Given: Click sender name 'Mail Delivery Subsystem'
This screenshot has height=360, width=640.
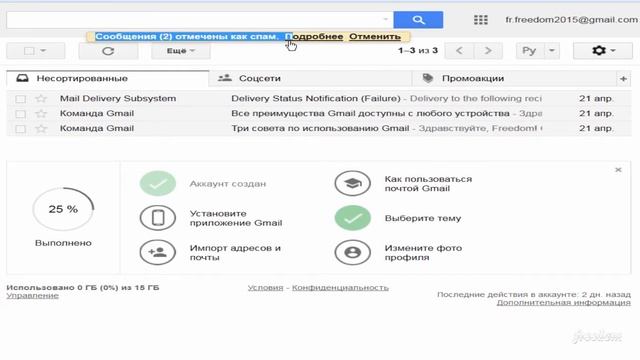Looking at the screenshot, I should coord(118,98).
